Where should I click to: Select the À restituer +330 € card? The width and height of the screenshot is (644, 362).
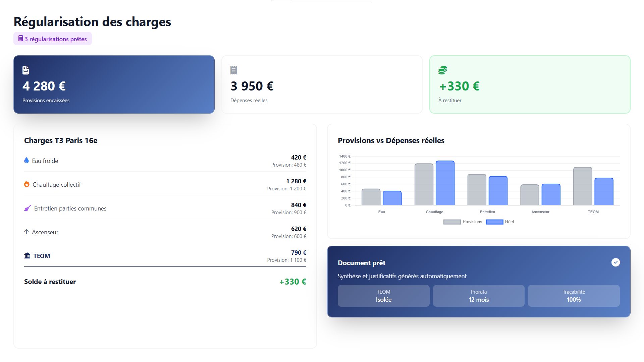pyautogui.click(x=530, y=84)
